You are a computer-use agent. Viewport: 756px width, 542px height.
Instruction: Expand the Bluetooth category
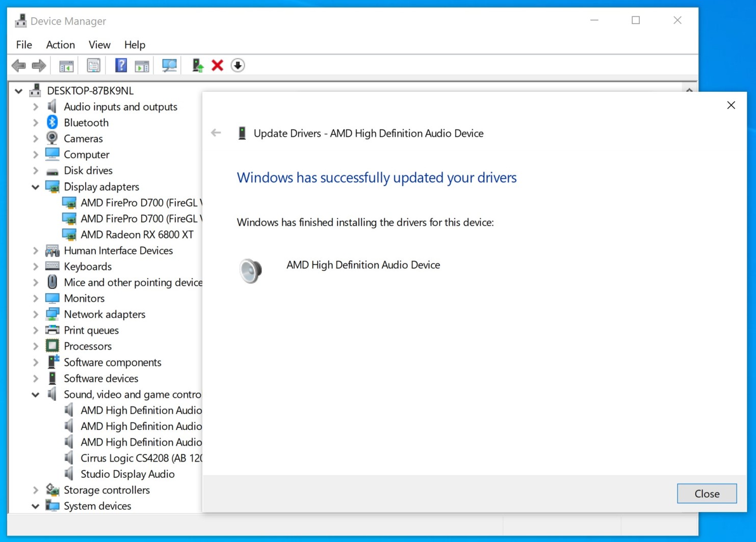(36, 123)
